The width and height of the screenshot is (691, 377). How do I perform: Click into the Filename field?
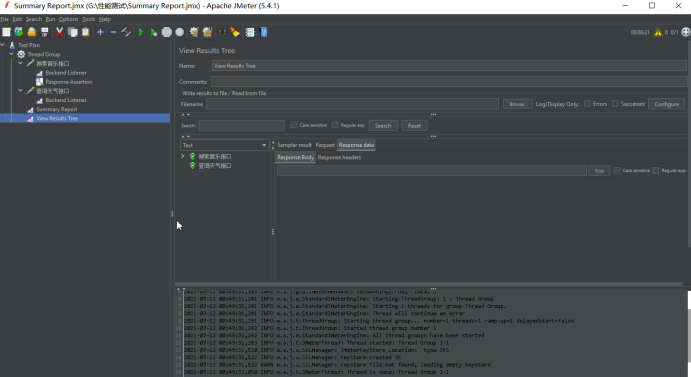(353, 104)
